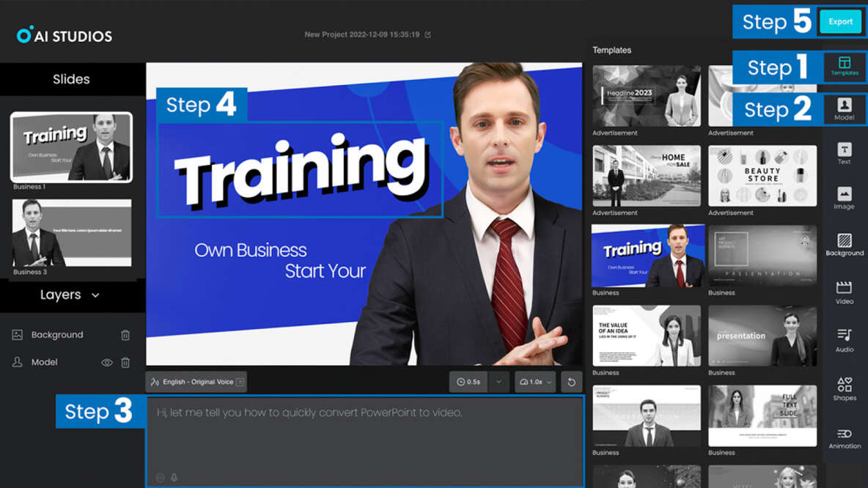Open the Video panel
Screen dimensions: 868x488
[x=843, y=291]
